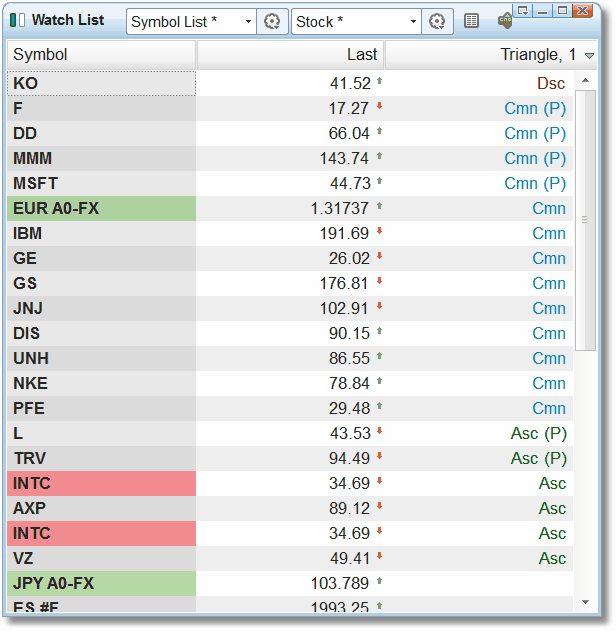Screen dimensions: 616x631
Task: Click the Asc (P) value in TRV row
Action: [x=539, y=458]
